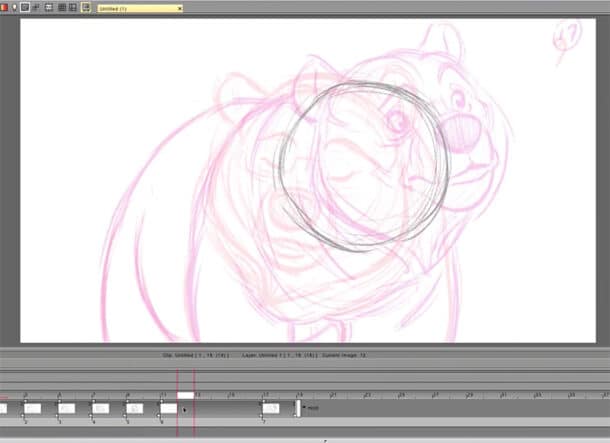Image resolution: width=610 pixels, height=443 pixels.
Task: Click the fifth icon in the top toolbar
Action: click(49, 7)
